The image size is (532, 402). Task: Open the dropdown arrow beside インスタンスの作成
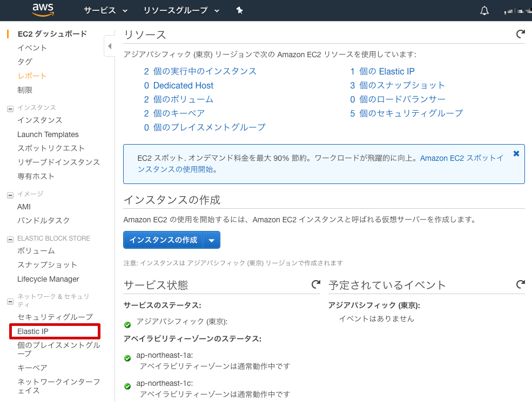[x=211, y=240]
